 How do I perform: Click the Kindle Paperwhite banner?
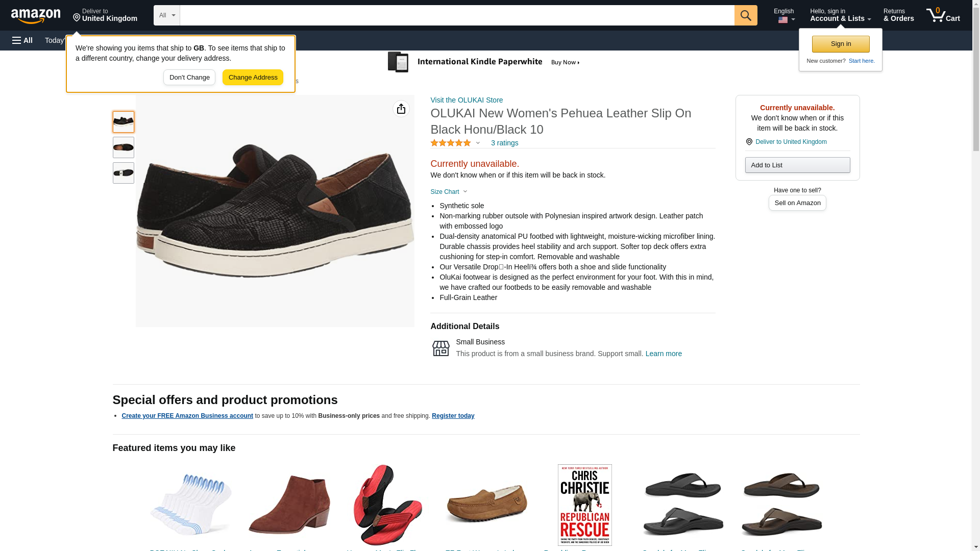coord(483,62)
